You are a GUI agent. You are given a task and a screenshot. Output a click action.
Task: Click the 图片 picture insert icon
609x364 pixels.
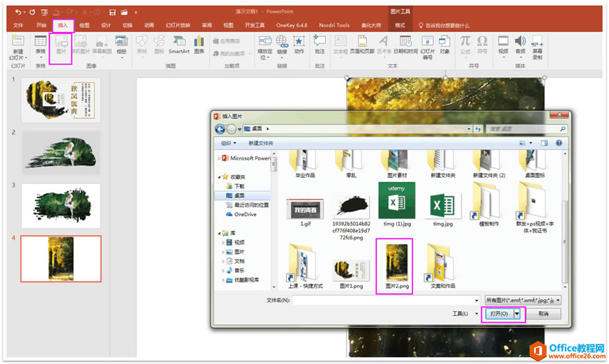point(61,41)
